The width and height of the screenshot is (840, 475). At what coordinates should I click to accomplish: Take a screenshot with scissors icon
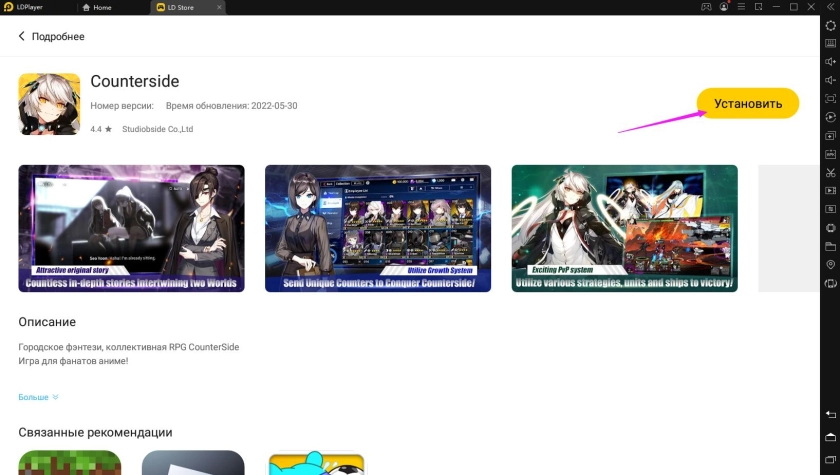click(830, 172)
